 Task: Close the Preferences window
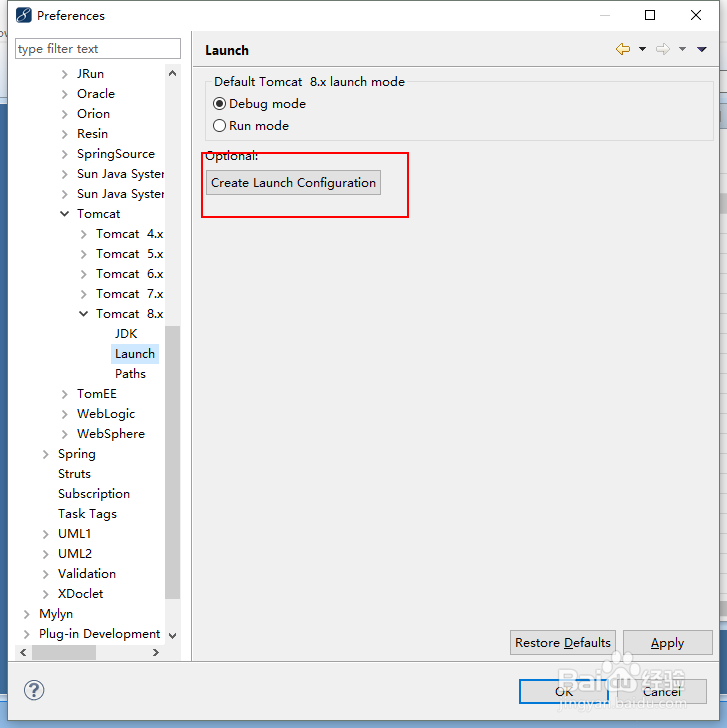click(x=695, y=15)
